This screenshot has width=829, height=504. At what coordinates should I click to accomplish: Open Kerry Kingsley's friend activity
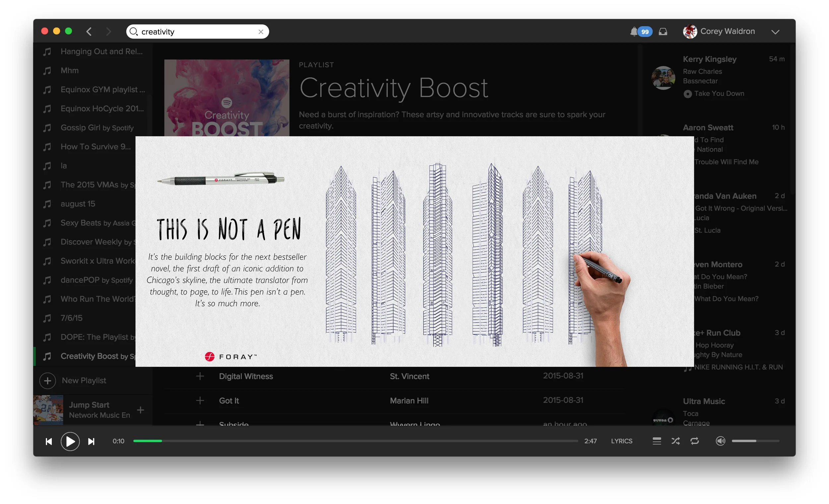710,59
